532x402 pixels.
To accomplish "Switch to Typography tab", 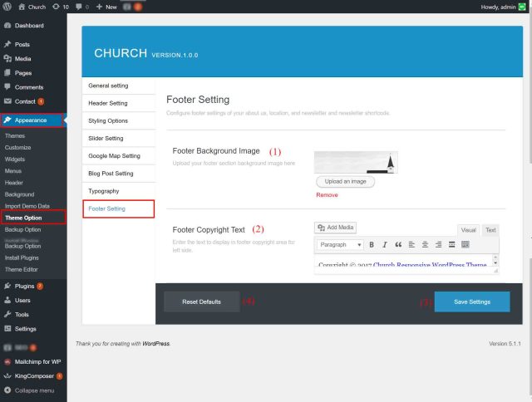I will click(x=119, y=191).
